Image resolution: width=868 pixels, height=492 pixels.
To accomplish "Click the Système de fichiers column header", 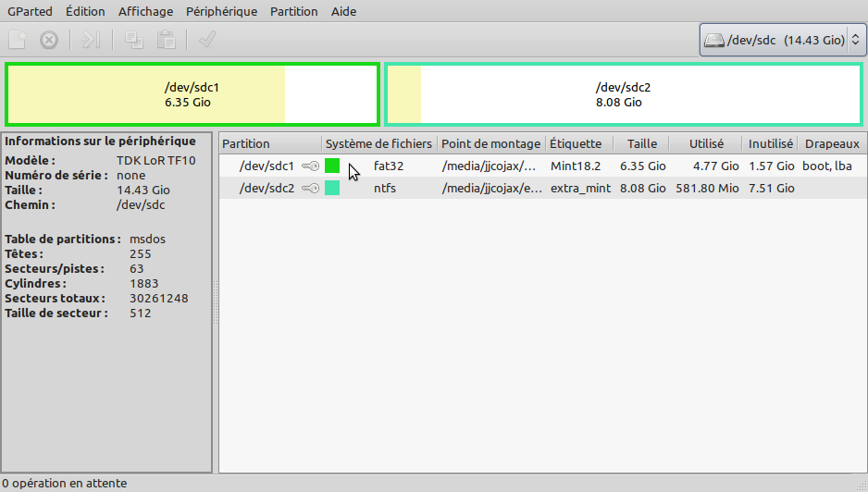I will click(378, 143).
